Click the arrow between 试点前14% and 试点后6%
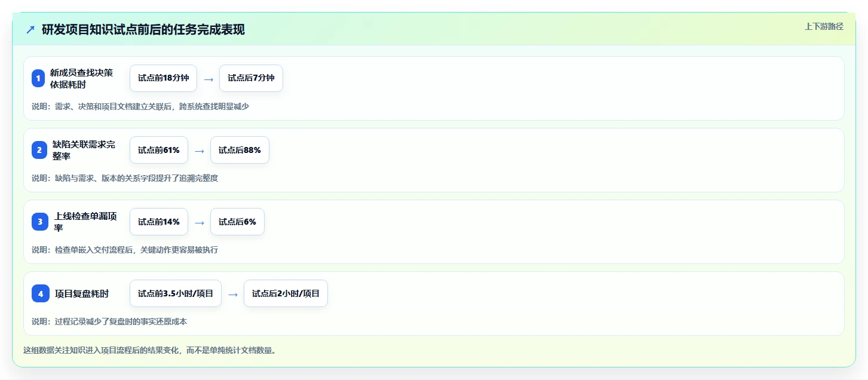The image size is (868, 380). pos(200,222)
